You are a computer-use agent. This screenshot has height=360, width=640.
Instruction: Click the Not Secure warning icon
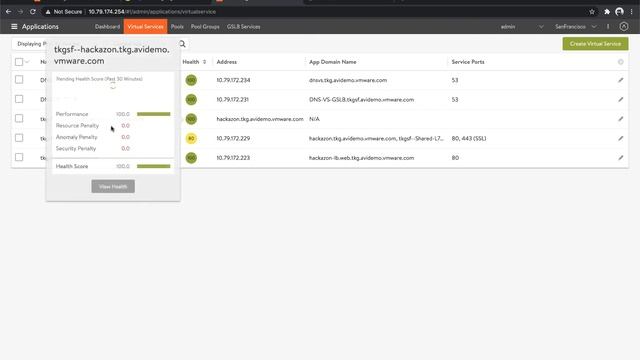[x=48, y=12]
